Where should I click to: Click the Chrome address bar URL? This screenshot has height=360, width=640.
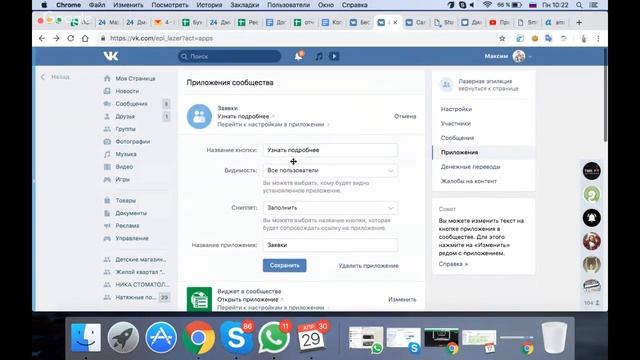(161, 38)
